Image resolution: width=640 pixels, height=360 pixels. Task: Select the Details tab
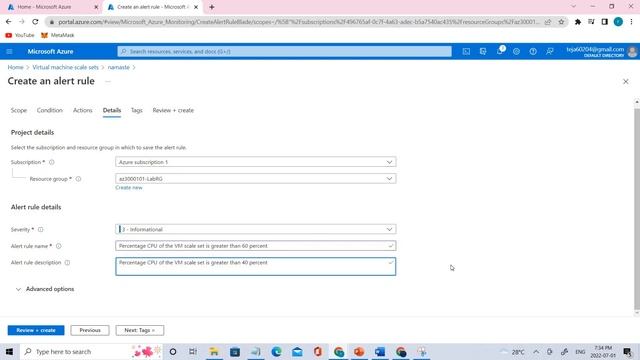(x=112, y=110)
